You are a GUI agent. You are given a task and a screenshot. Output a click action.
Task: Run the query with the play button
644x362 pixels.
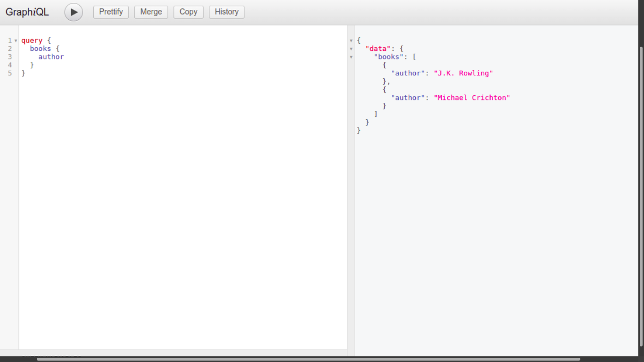click(x=74, y=12)
